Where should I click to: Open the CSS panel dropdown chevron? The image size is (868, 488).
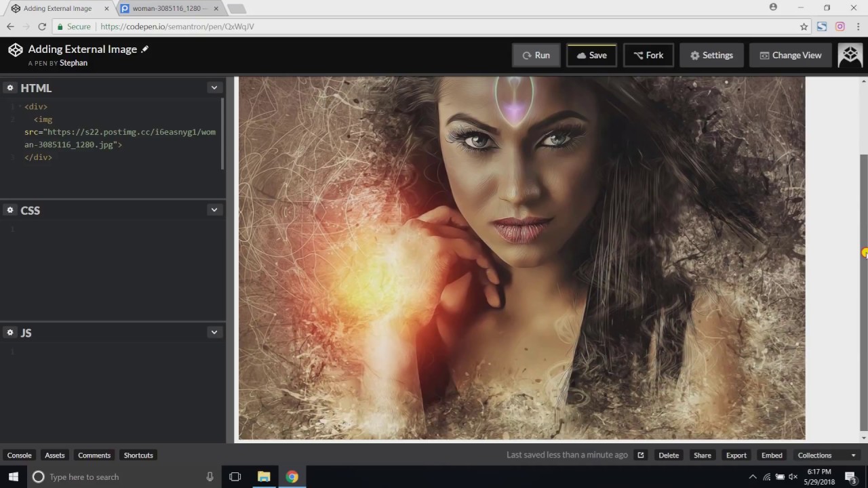pyautogui.click(x=214, y=210)
